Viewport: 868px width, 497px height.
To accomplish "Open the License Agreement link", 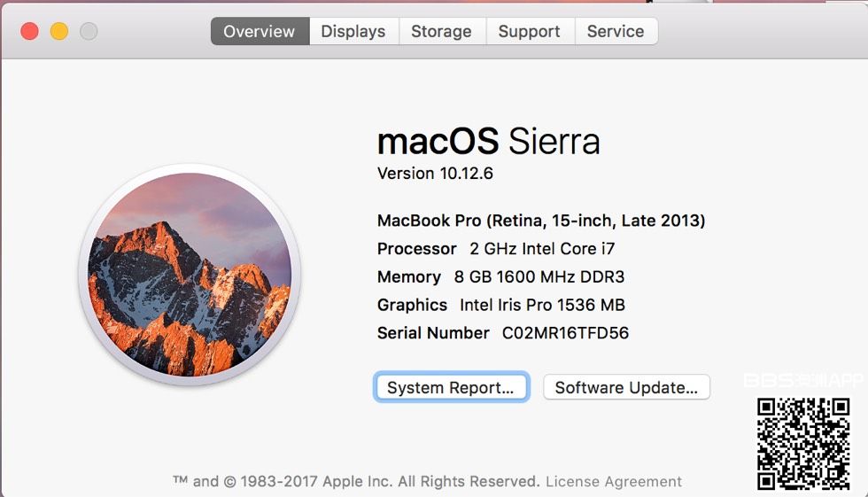I will click(x=613, y=482).
